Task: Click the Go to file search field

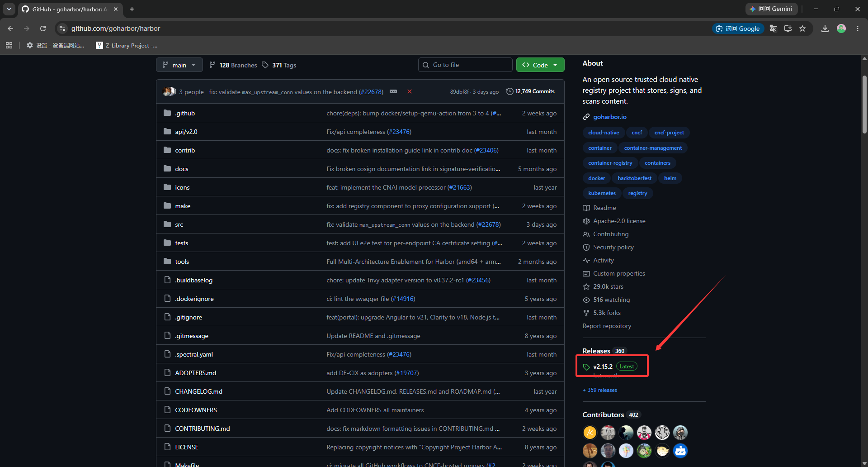Action: [x=465, y=65]
